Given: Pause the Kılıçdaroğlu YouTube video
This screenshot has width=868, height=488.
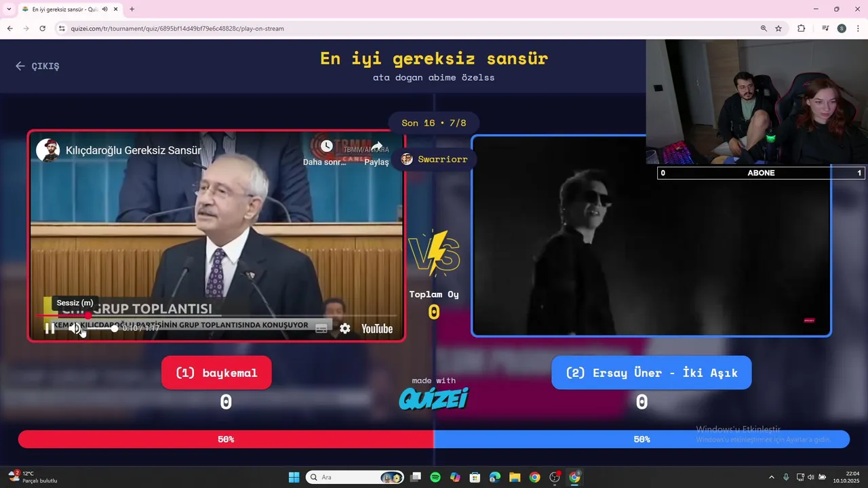Looking at the screenshot, I should 50,329.
